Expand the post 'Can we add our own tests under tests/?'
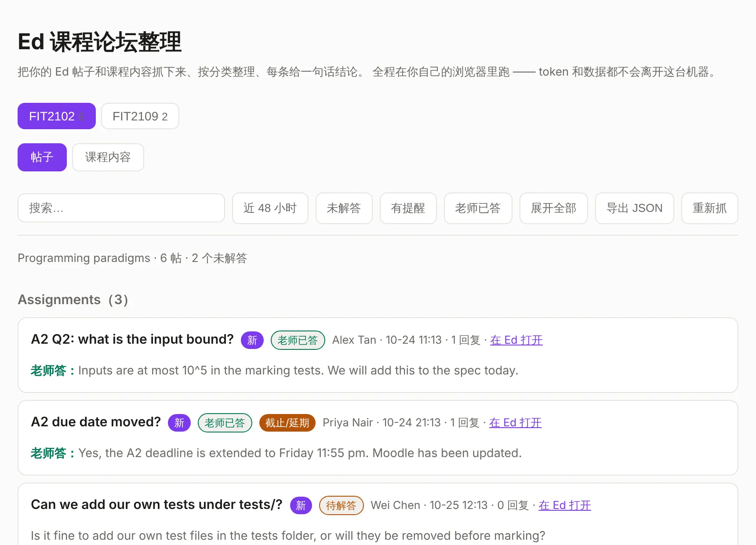This screenshot has height=545, width=756. (156, 505)
